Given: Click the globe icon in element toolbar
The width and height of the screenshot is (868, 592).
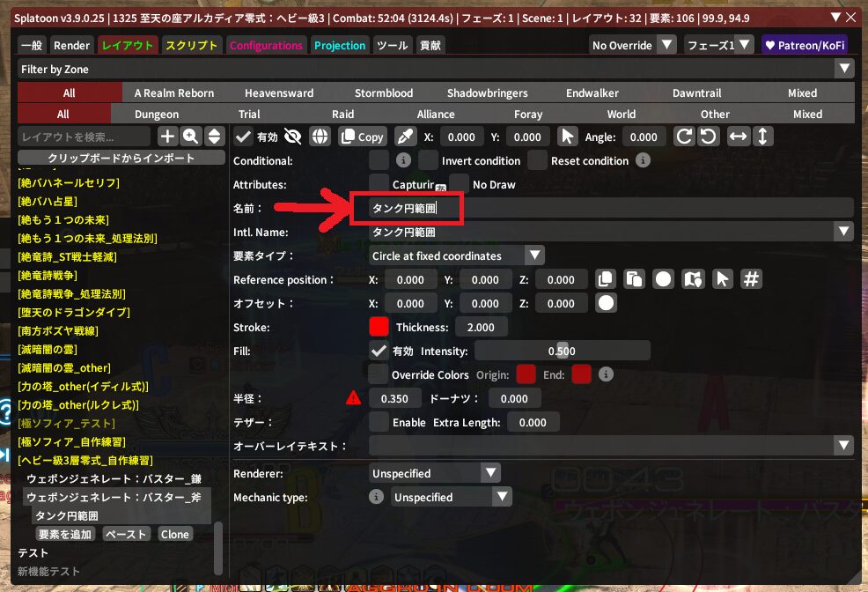Looking at the screenshot, I should pyautogui.click(x=320, y=137).
